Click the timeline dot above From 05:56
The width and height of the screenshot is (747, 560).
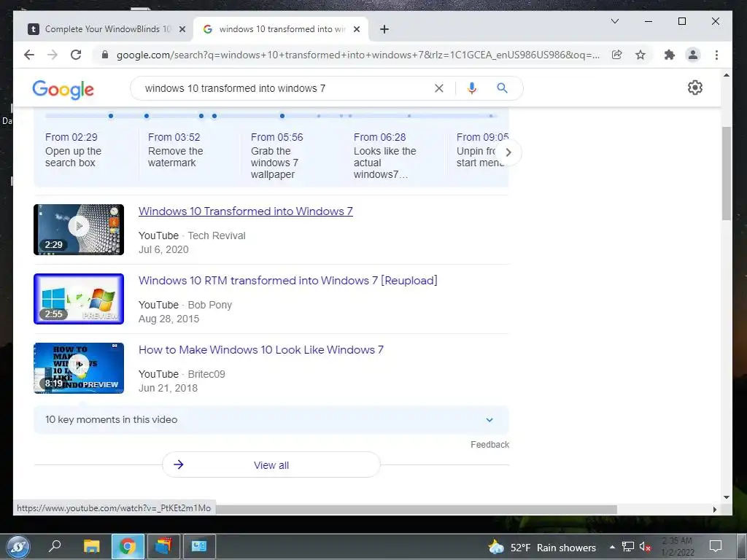(x=282, y=116)
